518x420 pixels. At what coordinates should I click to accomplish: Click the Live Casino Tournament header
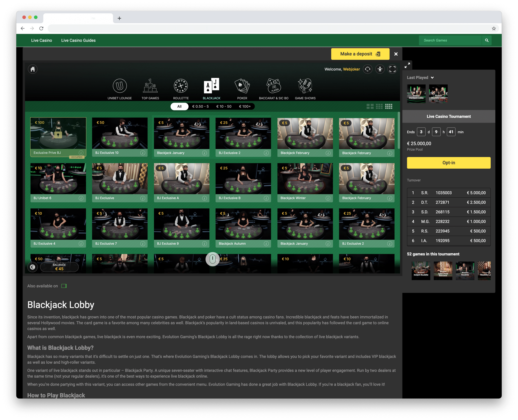click(449, 117)
